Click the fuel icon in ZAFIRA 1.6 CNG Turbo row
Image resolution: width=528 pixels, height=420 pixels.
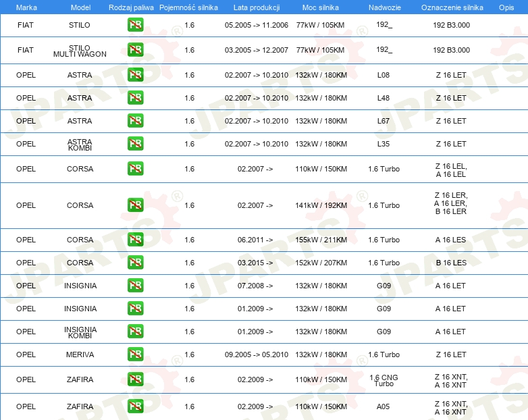135,379
